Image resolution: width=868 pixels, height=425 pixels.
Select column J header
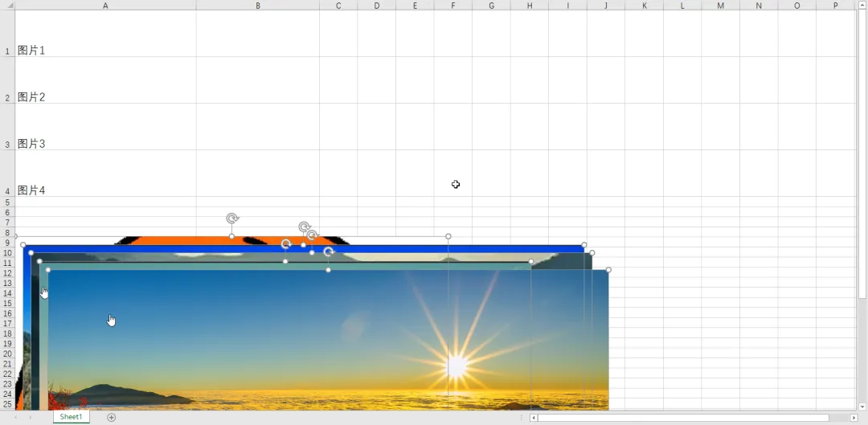pyautogui.click(x=606, y=5)
